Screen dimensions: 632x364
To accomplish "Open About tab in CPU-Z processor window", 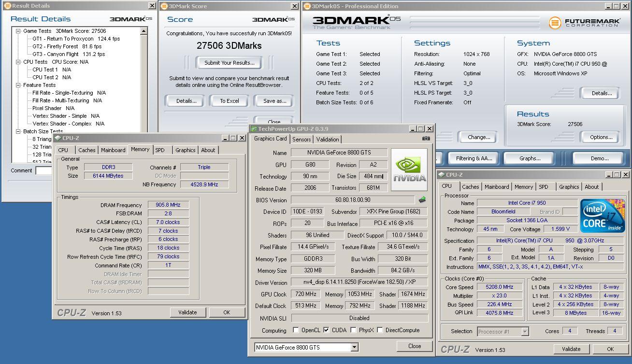I will (x=591, y=187).
